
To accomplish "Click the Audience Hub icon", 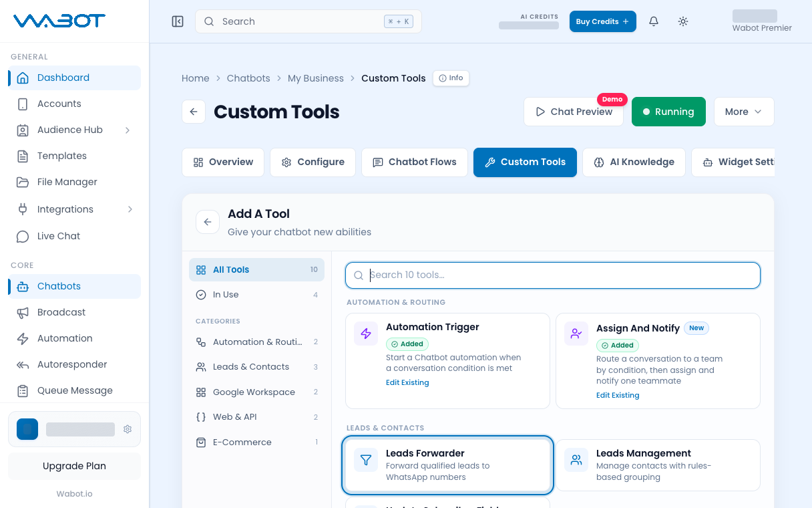I will pyautogui.click(x=23, y=130).
